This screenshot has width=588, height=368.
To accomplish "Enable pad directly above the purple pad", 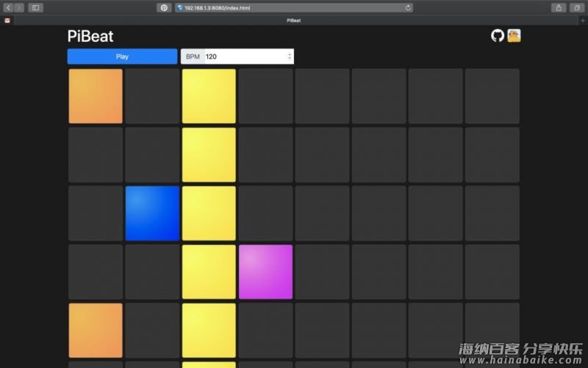I will pyautogui.click(x=265, y=213).
